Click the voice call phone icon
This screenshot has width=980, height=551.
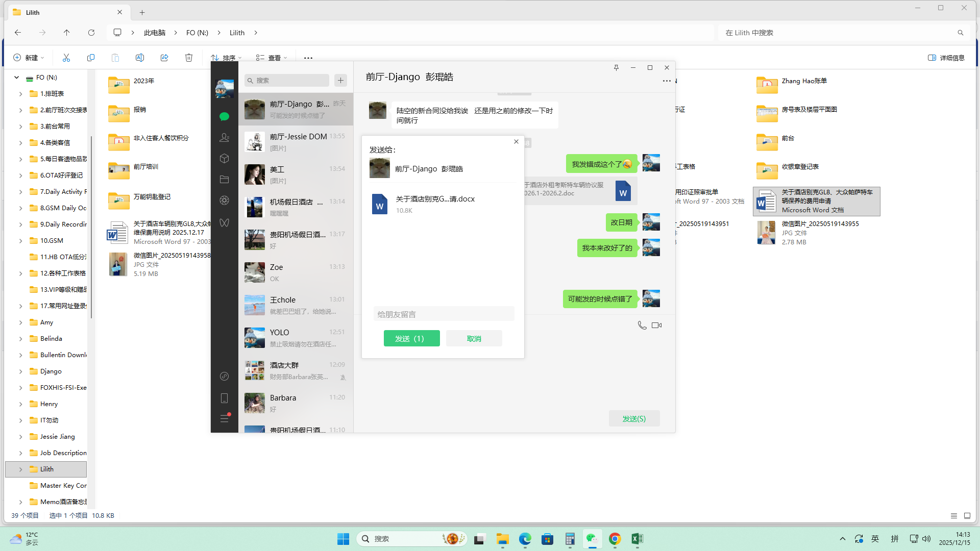[642, 325]
